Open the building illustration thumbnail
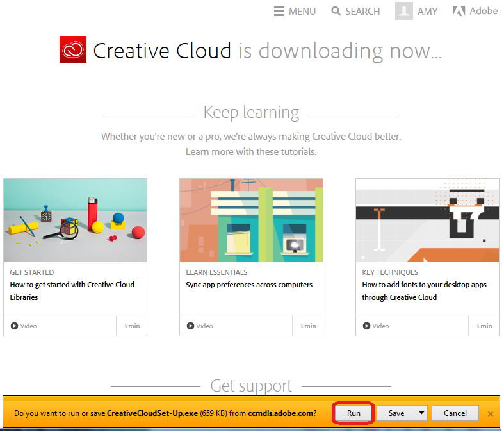This screenshot has width=504, height=432. tap(251, 220)
